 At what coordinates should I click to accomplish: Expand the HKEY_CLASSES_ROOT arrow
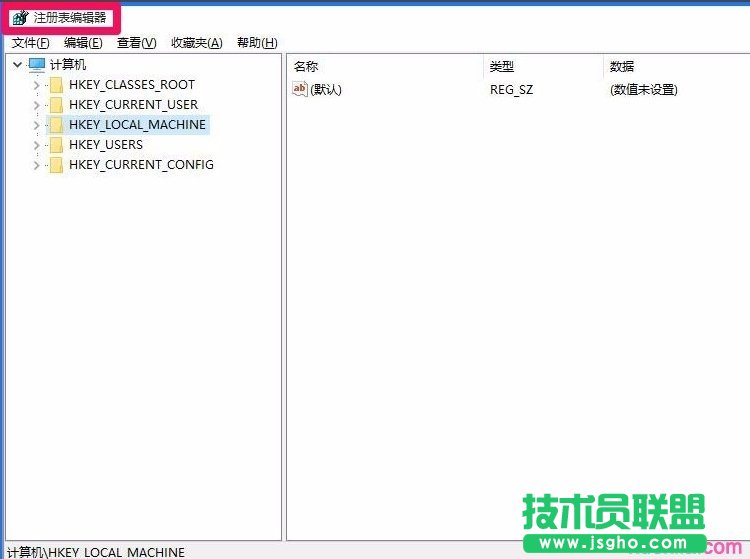[x=37, y=85]
